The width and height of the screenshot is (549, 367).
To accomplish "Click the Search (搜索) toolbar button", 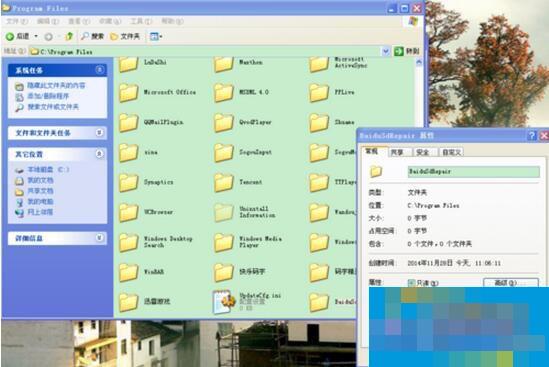I will (x=92, y=36).
